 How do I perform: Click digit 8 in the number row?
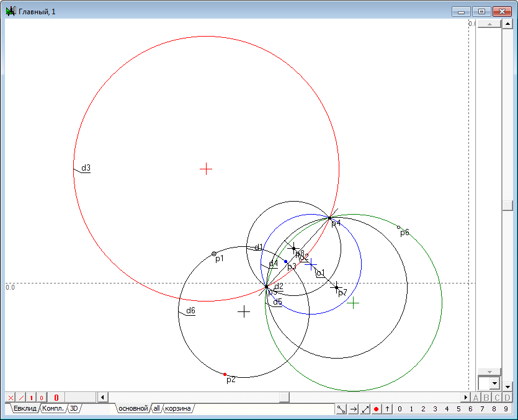tap(494, 409)
